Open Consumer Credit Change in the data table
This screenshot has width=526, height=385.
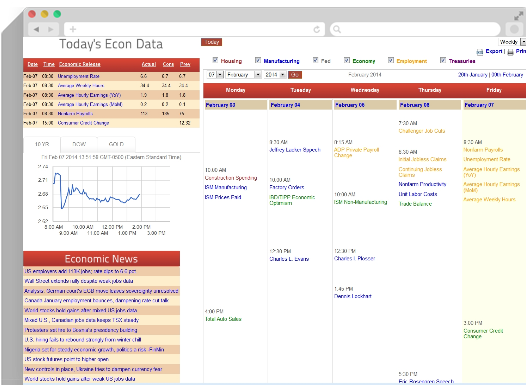83,123
